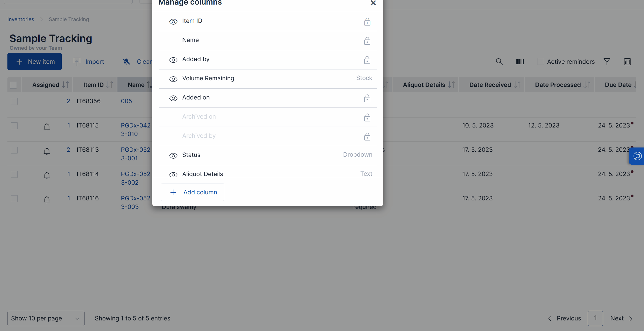Enable the Active reminders checkbox

(x=540, y=62)
